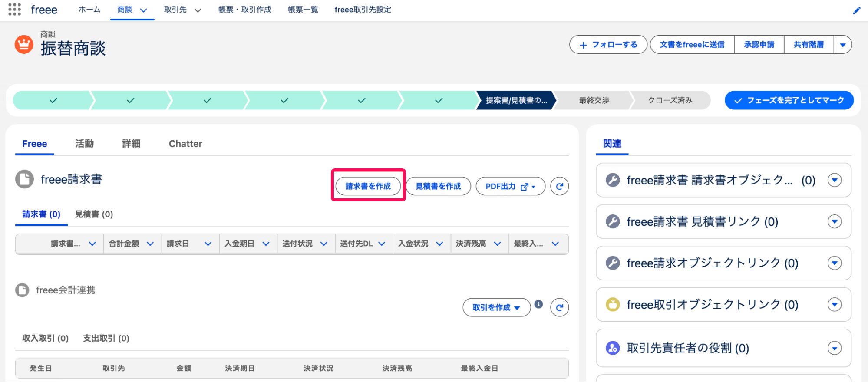
Task: Open menu for freee請求書 請求書オブジェクト list
Action: click(x=835, y=180)
